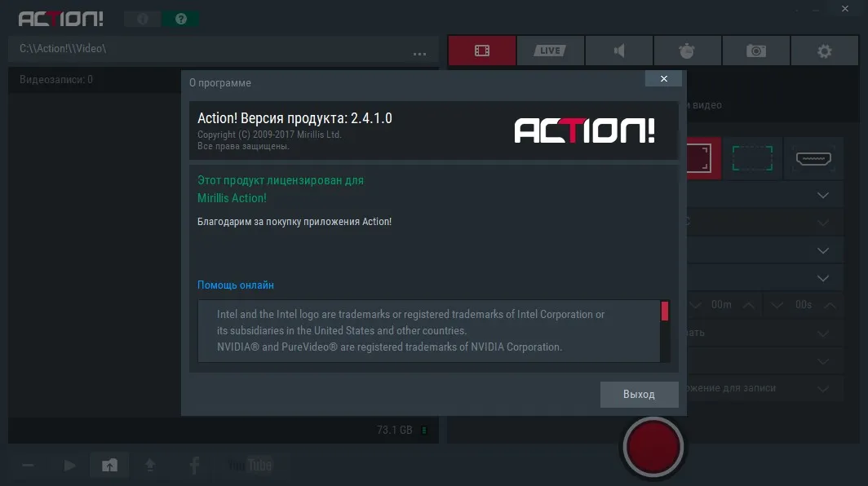Open the Video recording tab
The image size is (868, 486).
(x=482, y=51)
